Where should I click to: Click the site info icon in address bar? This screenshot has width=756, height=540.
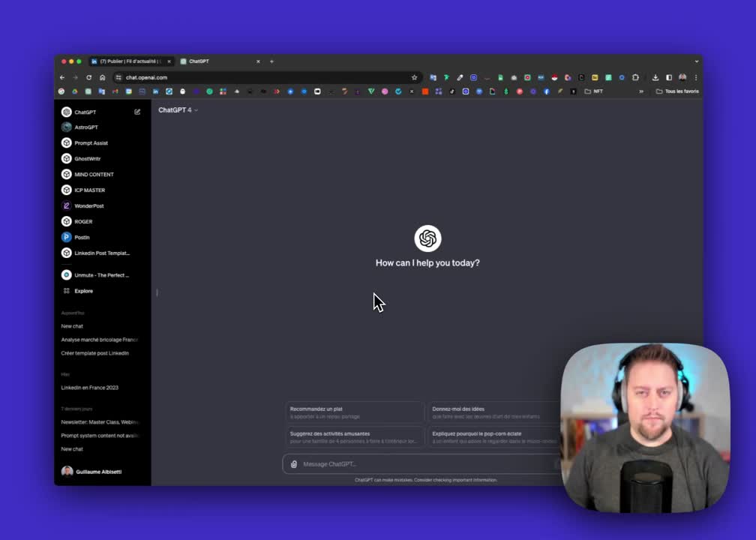[x=118, y=78]
